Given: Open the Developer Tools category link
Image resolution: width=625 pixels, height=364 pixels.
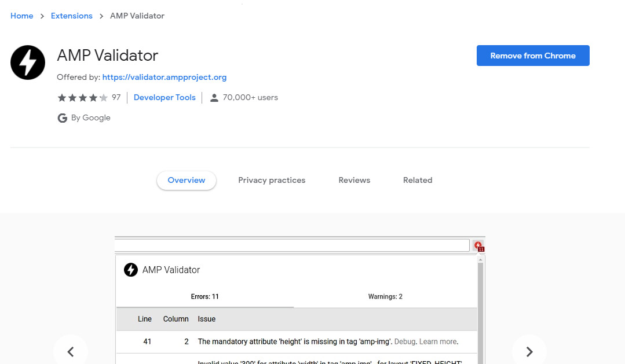Looking at the screenshot, I should [165, 98].
